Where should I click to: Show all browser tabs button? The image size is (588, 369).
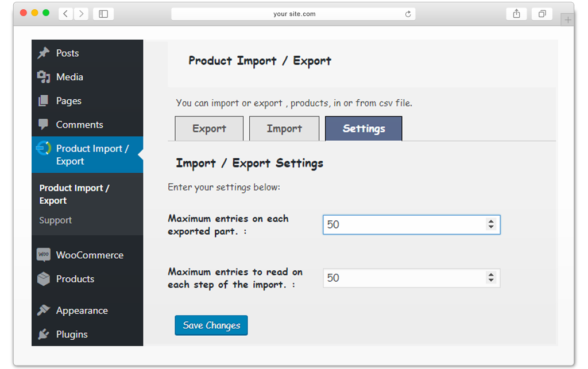pos(542,14)
